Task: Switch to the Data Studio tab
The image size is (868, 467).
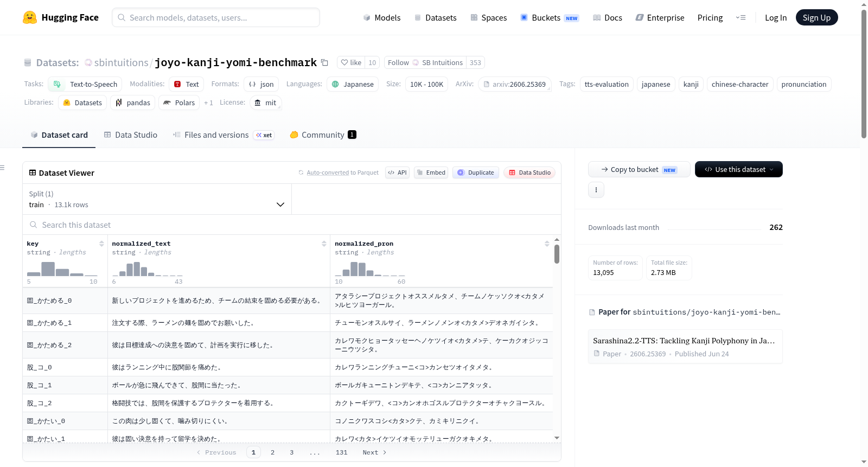Action: click(x=131, y=135)
